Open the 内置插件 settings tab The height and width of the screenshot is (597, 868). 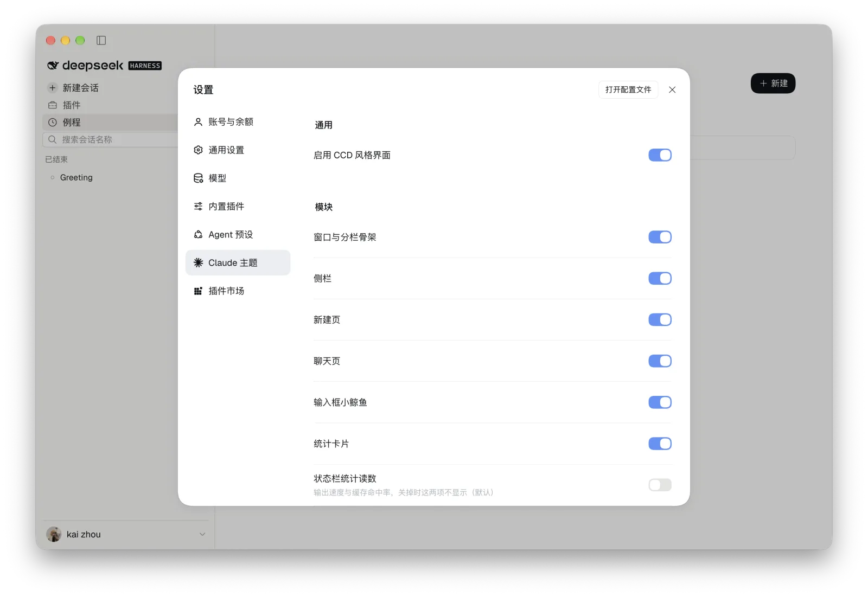(238, 206)
